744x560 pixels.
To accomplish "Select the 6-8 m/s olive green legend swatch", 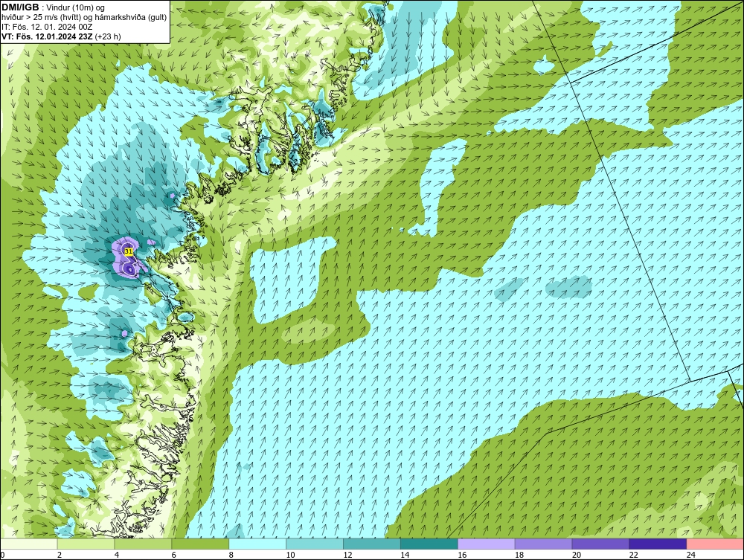I will (200, 544).
